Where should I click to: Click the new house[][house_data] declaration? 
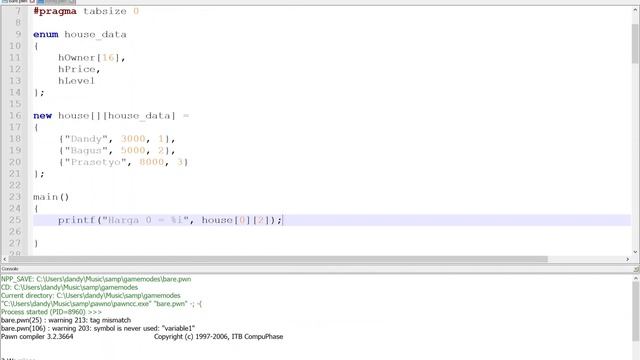pos(111,116)
